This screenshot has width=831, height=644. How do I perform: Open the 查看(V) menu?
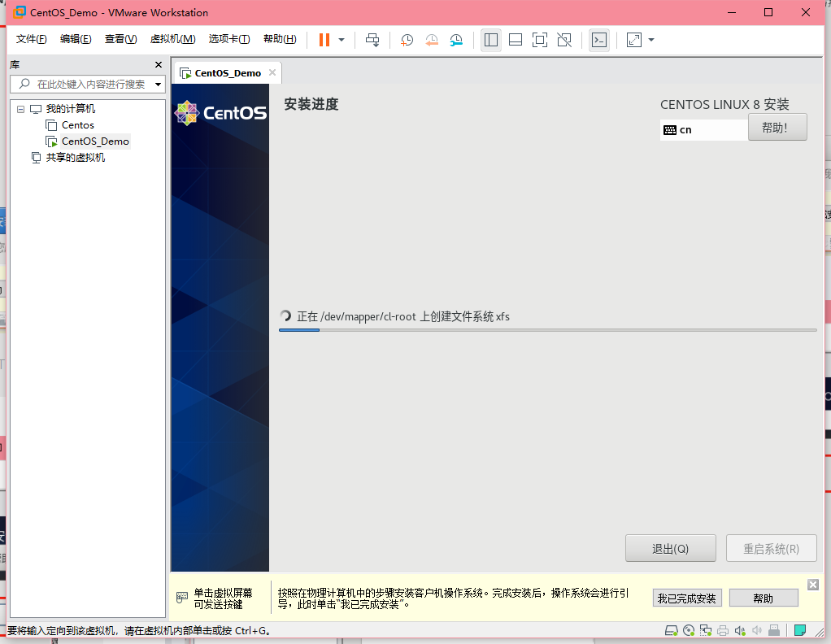[121, 39]
